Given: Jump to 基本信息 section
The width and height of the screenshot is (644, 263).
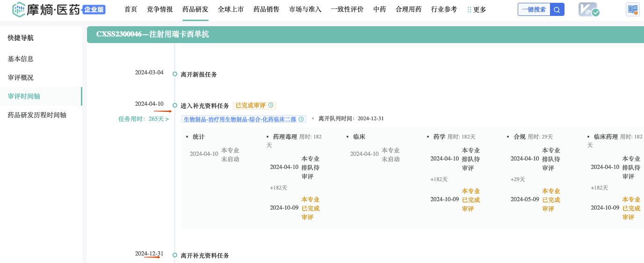Looking at the screenshot, I should tap(21, 59).
